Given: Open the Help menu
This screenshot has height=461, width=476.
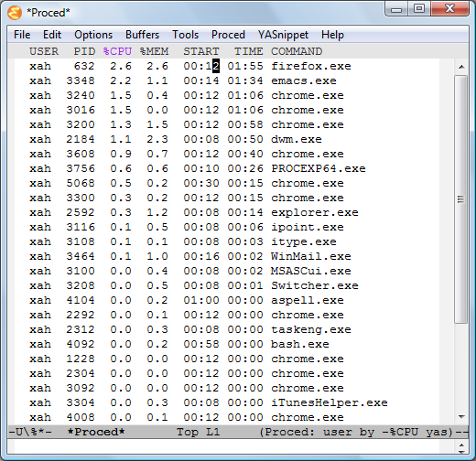Looking at the screenshot, I should [332, 35].
